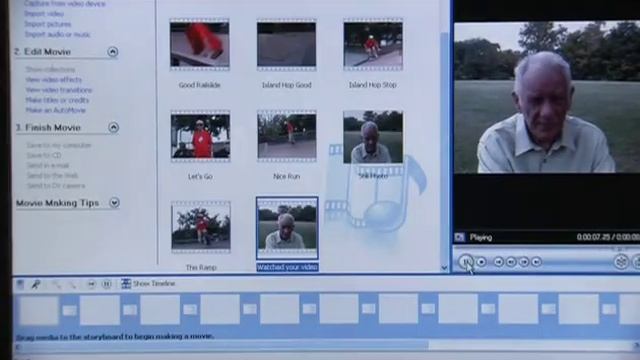The width and height of the screenshot is (640, 360).
Task: Click the Narrate Timeline microphone icon
Action: [36, 284]
